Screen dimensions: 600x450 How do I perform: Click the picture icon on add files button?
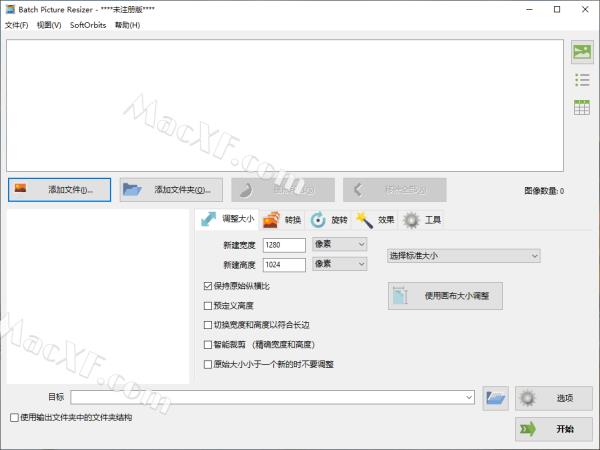pos(20,188)
